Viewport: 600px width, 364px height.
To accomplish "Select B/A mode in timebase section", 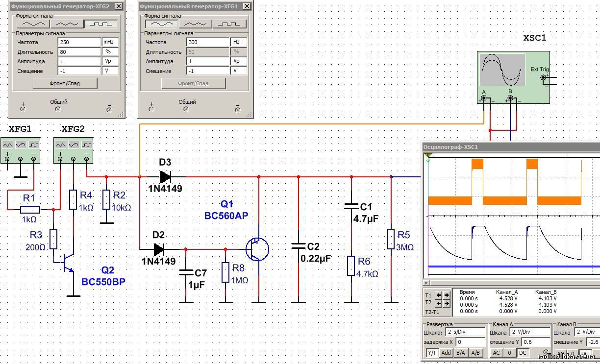I will coord(461,353).
